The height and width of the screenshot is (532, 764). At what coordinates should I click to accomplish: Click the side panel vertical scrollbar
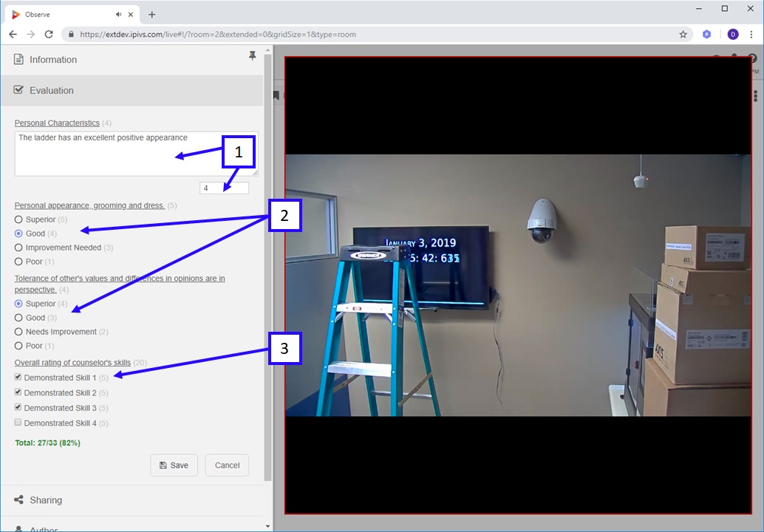(x=268, y=268)
